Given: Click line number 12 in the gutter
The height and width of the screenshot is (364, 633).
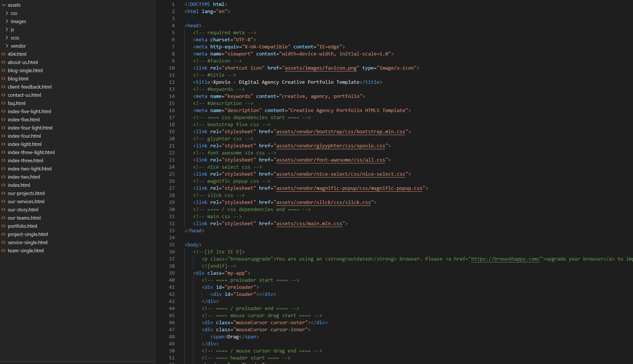Looking at the screenshot, I should click(x=172, y=82).
